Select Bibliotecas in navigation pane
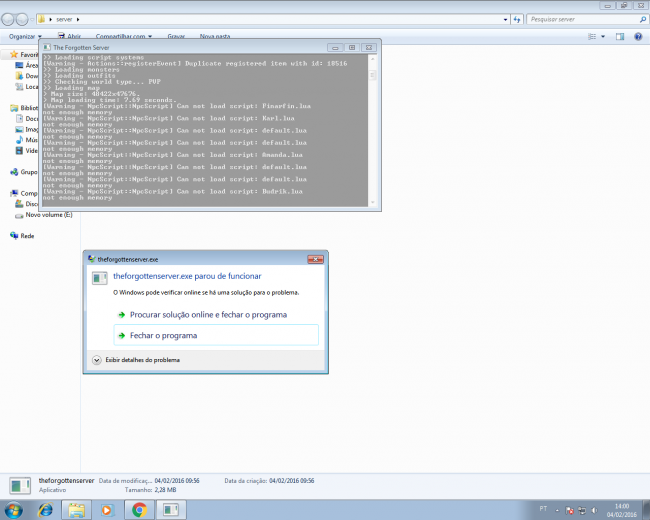Viewport: 650px width, 520px height. (x=24, y=108)
